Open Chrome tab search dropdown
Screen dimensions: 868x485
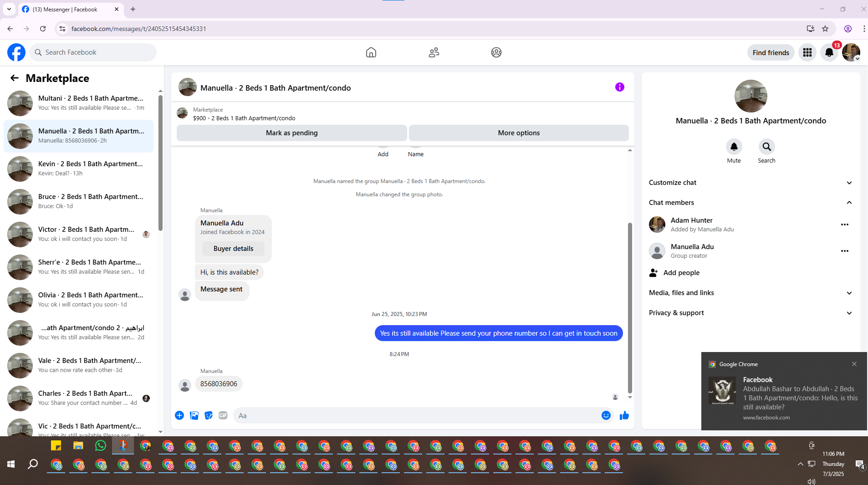(9, 9)
